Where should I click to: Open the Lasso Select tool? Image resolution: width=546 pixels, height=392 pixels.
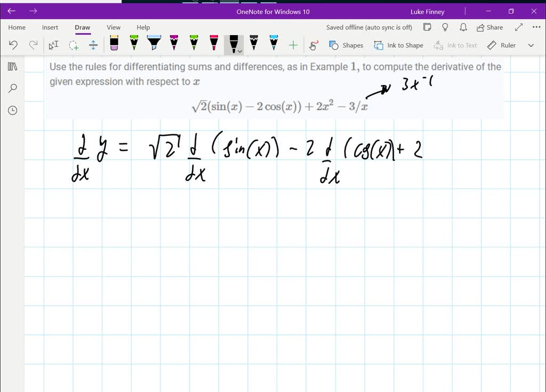click(x=73, y=45)
